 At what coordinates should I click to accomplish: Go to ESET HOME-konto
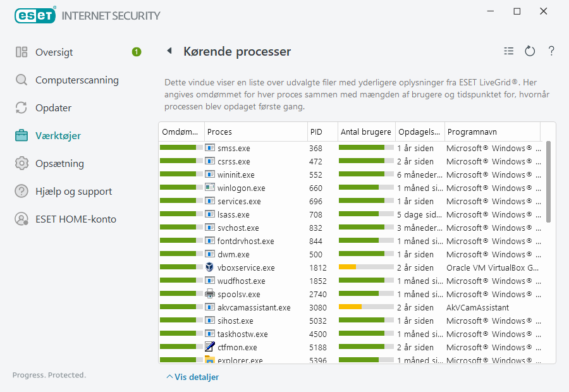(x=76, y=219)
